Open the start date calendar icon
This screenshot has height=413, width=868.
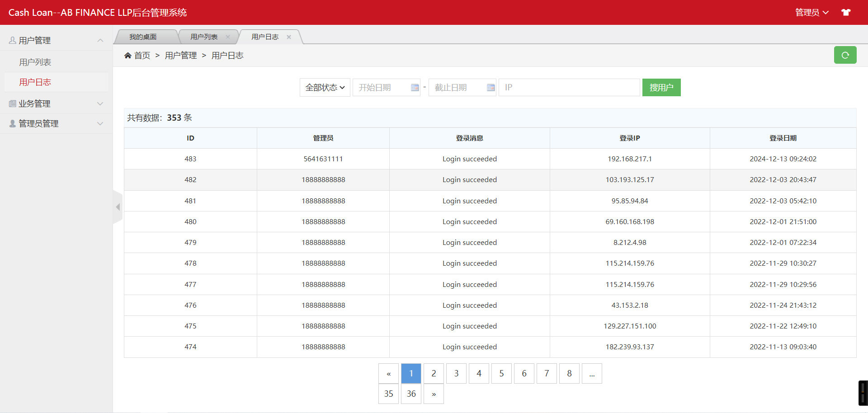tap(415, 88)
